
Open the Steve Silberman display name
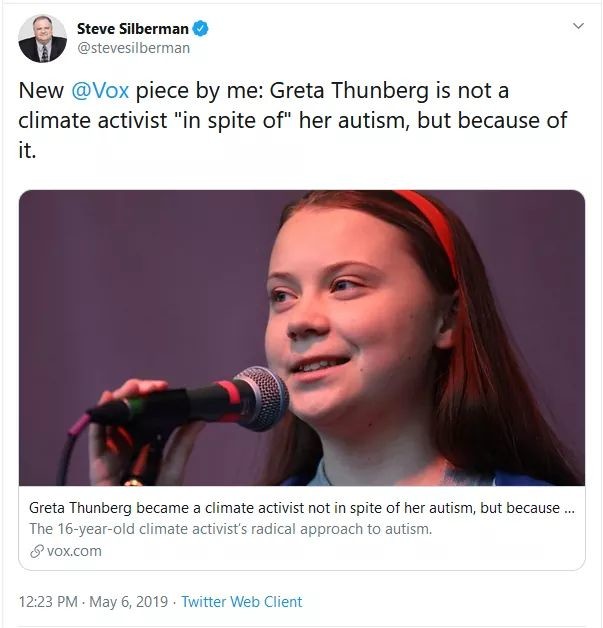point(132,28)
